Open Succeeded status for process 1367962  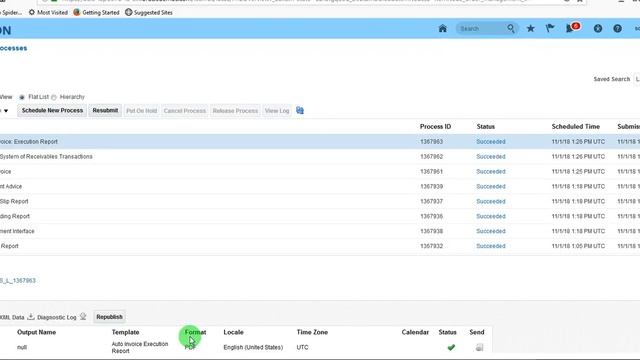tap(491, 157)
